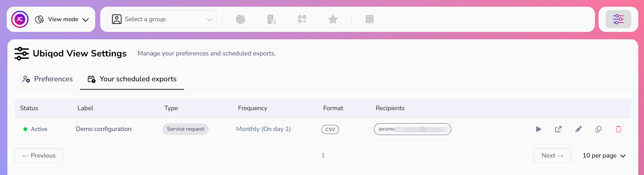Screen dimensions: 644x175
Task: Click the JC user avatar
Action: click(20, 19)
